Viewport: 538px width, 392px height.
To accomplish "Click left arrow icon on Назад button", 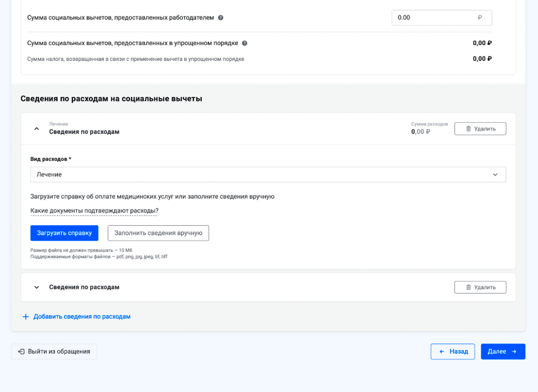I will tap(442, 352).
